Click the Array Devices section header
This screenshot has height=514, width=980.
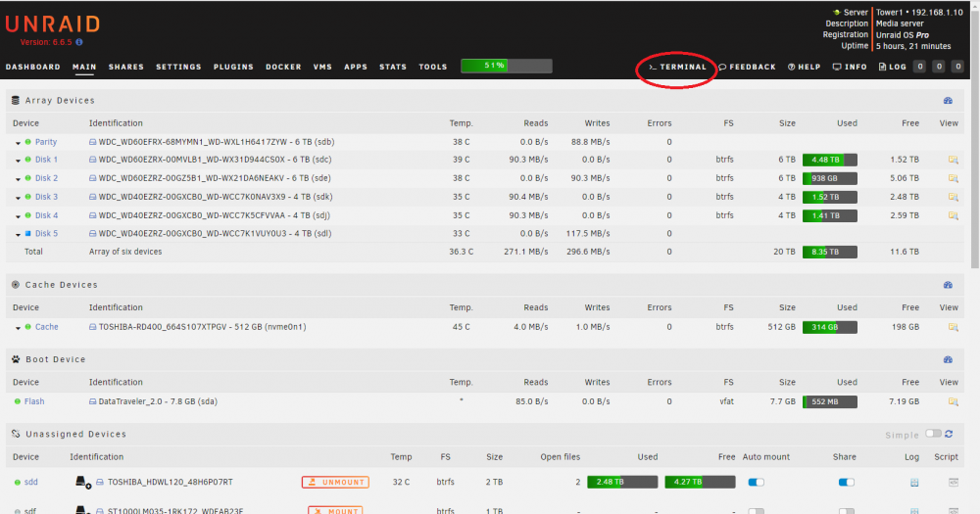coord(485,101)
